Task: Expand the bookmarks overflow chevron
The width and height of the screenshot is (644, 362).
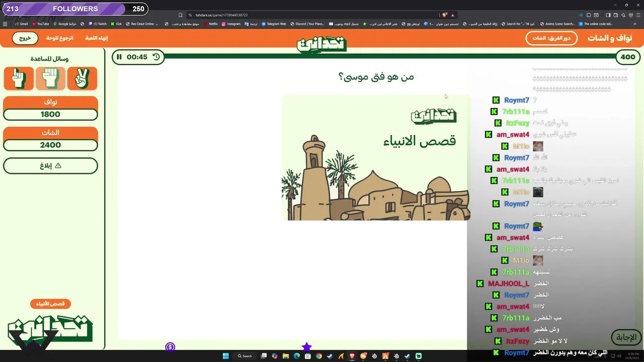Action: 634,24
